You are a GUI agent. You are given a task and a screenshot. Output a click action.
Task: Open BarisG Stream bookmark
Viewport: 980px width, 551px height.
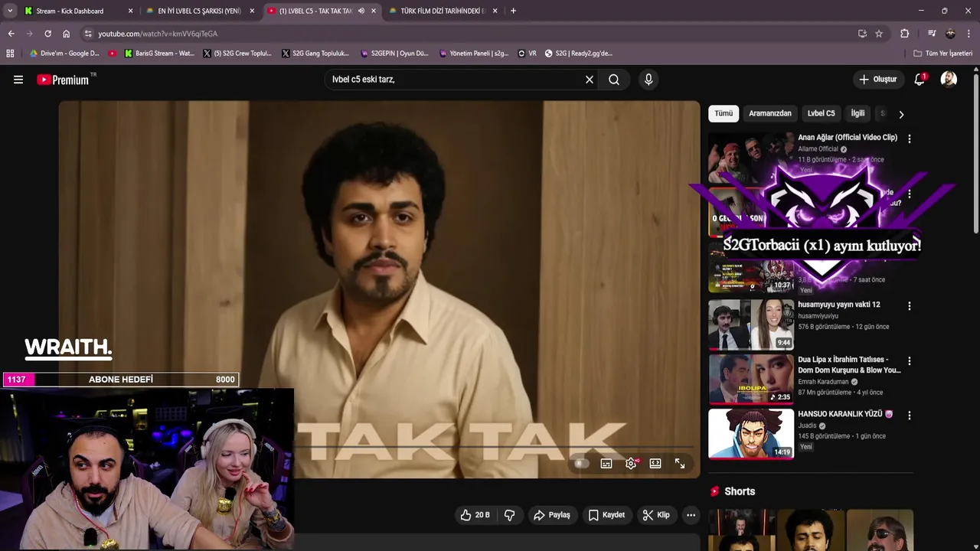tap(159, 54)
